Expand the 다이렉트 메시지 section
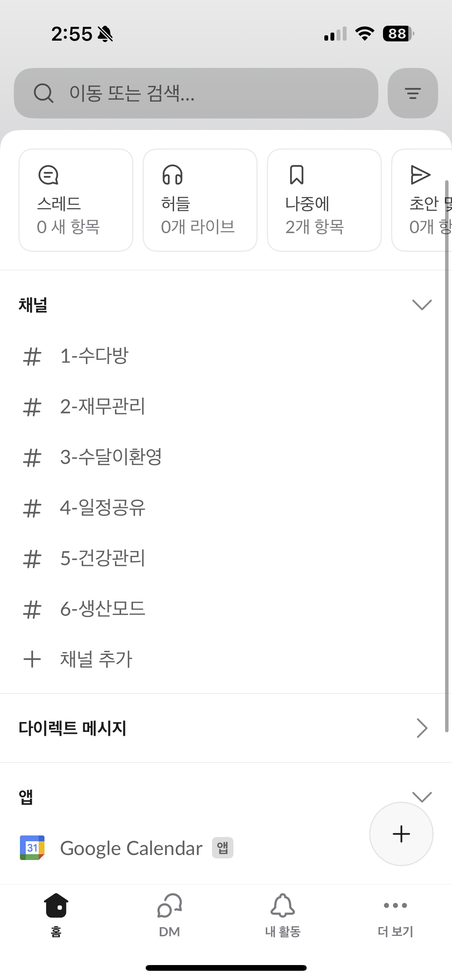This screenshot has width=452, height=980. pyautogui.click(x=422, y=728)
